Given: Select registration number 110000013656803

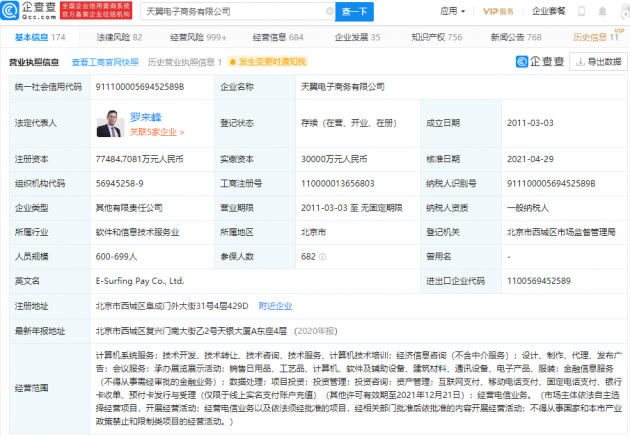Looking at the screenshot, I should coord(338,184).
